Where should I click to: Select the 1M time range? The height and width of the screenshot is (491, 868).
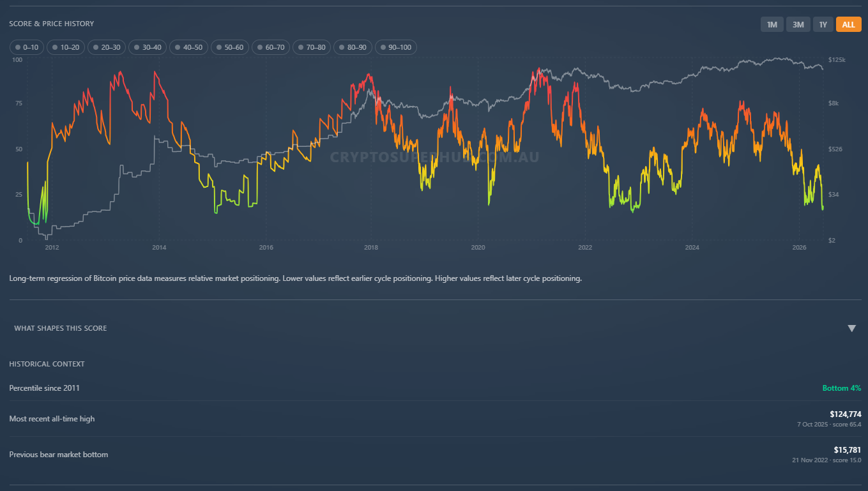772,24
